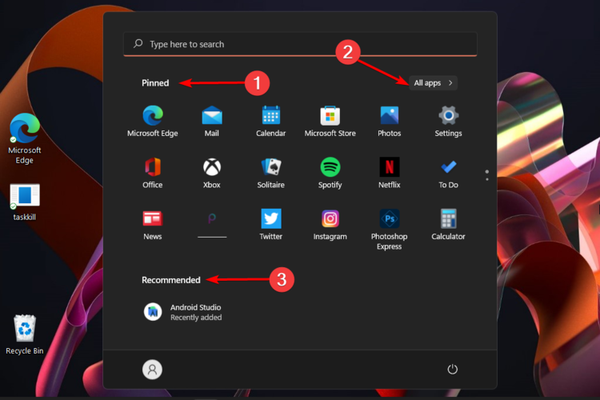The height and width of the screenshot is (400, 600).
Task: Launch the Mail app
Action: (x=212, y=121)
